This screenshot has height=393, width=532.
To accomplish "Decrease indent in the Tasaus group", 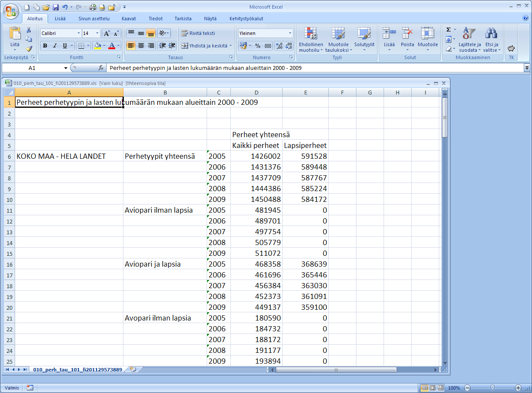I will tap(162, 46).
